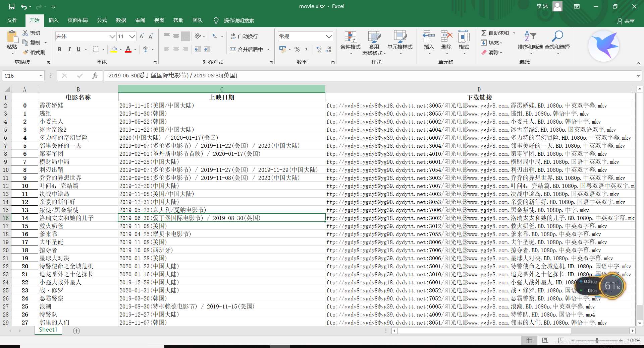Adjust the zoom slider
644x348 pixels.
597,340
